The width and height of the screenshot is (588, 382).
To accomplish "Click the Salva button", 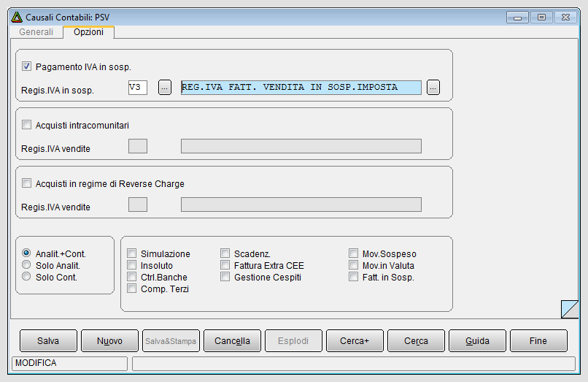I will 48,340.
